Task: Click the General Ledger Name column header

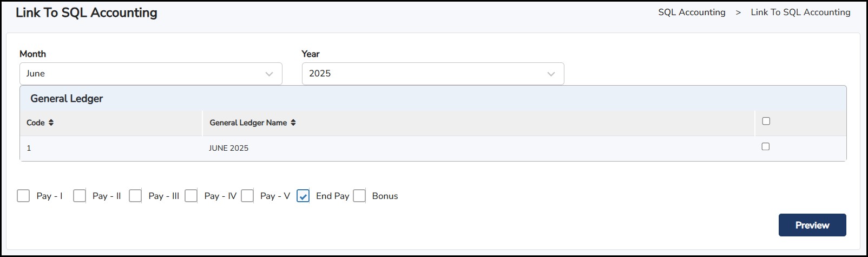Action: (248, 123)
